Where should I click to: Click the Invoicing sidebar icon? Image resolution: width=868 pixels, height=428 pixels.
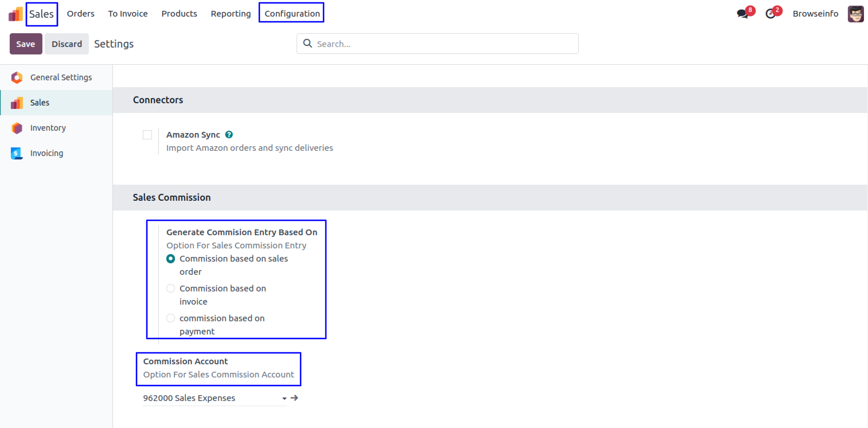click(x=17, y=153)
